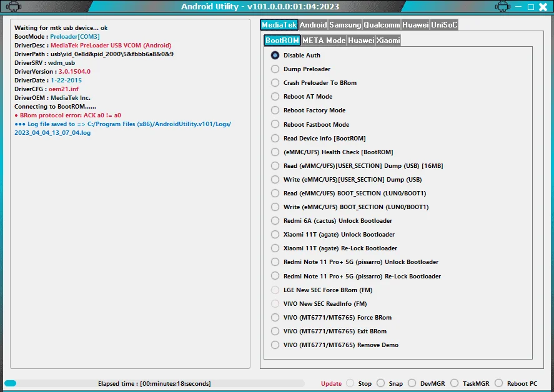Open the top-level Huawei tab
Screen dimensions: 554x392
point(415,25)
